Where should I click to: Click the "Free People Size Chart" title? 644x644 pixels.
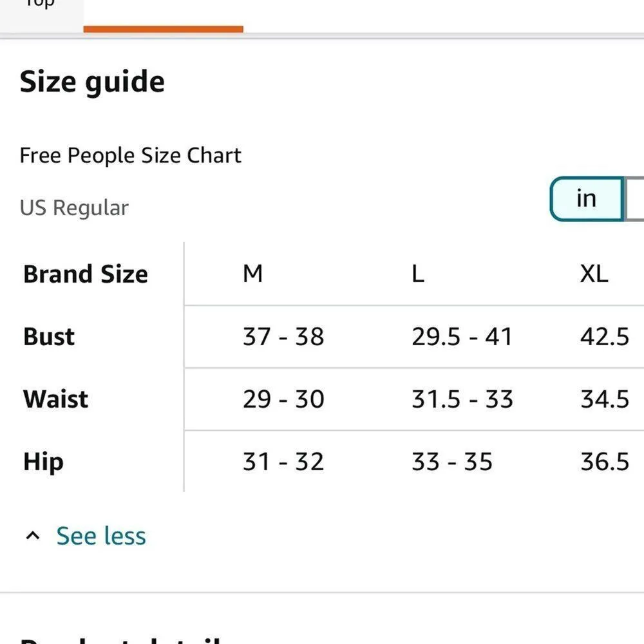pos(130,155)
